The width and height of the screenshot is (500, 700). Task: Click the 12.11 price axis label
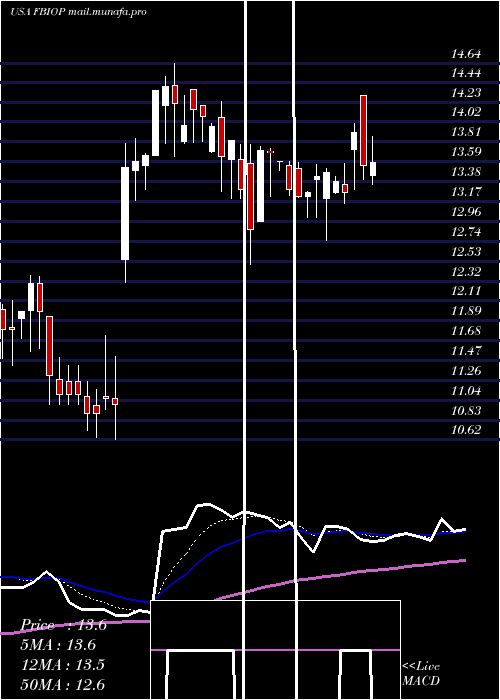pos(466,291)
